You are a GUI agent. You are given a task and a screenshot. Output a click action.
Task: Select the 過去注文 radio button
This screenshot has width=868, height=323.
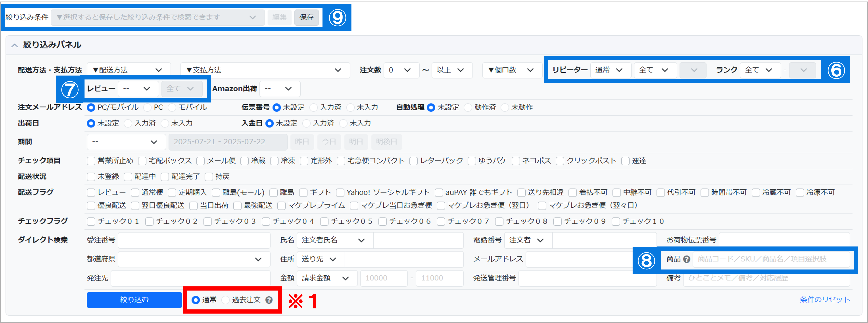click(x=225, y=300)
